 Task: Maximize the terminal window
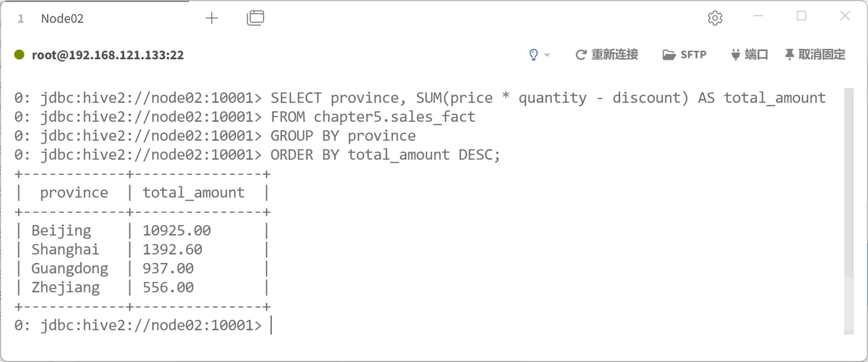(x=802, y=16)
